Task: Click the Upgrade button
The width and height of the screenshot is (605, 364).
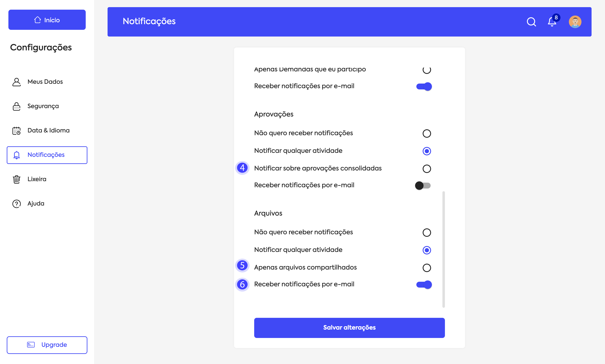Action: [x=47, y=345]
